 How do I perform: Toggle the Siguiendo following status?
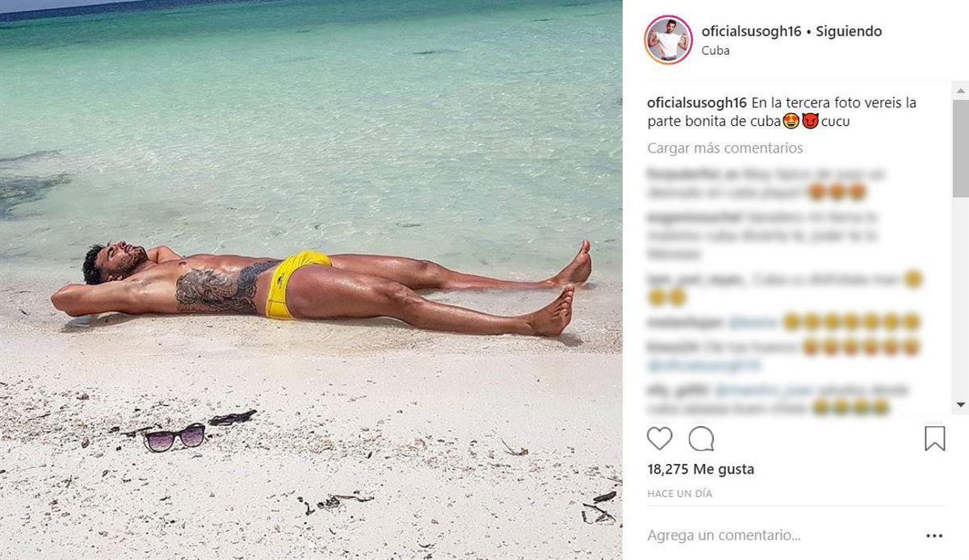(x=849, y=31)
